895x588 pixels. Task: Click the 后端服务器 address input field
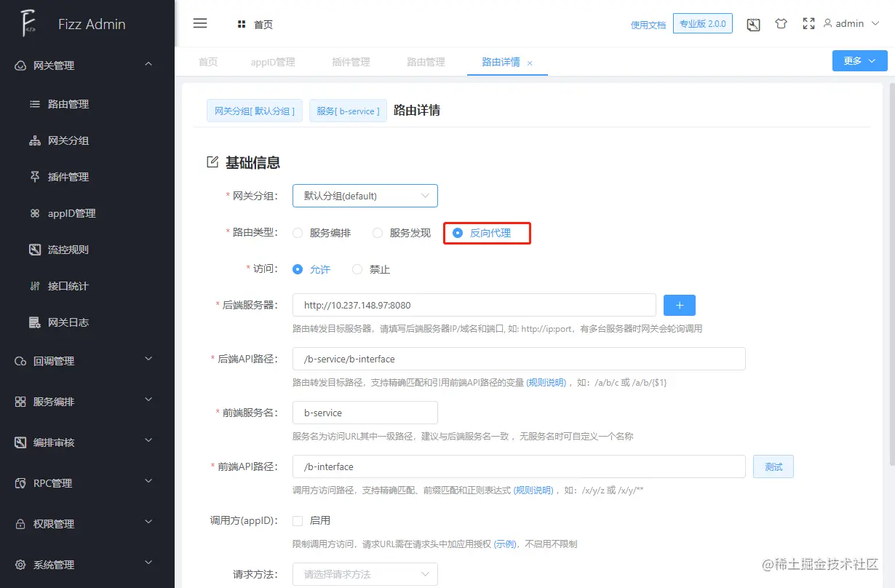(473, 304)
